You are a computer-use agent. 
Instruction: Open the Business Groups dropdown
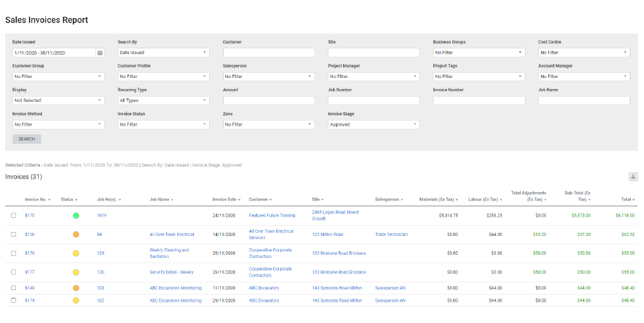coord(479,53)
